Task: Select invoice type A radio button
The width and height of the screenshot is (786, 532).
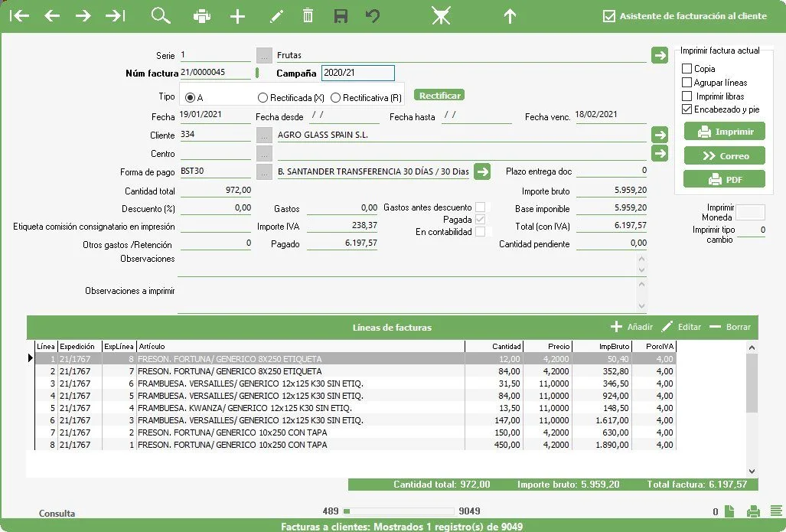Action: (190, 98)
